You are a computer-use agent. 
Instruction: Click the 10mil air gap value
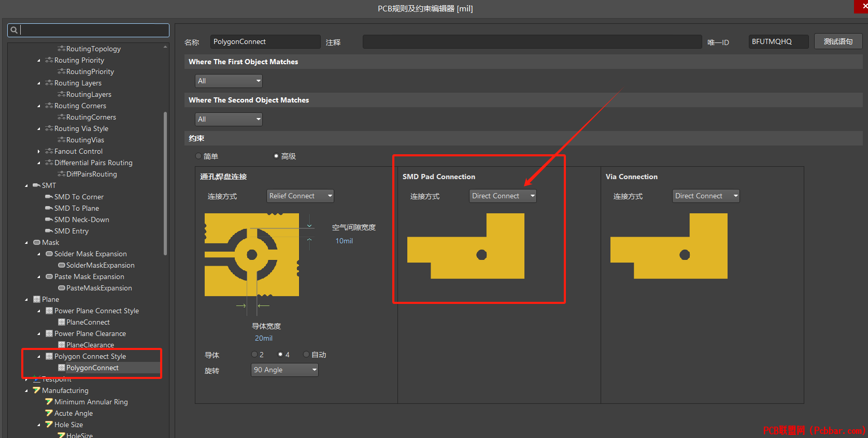pyautogui.click(x=344, y=241)
